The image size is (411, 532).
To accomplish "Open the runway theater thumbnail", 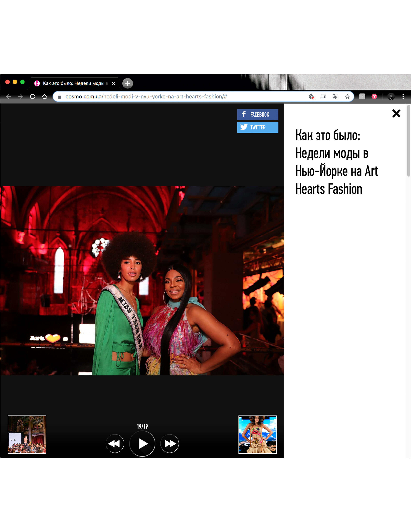I will [x=27, y=434].
